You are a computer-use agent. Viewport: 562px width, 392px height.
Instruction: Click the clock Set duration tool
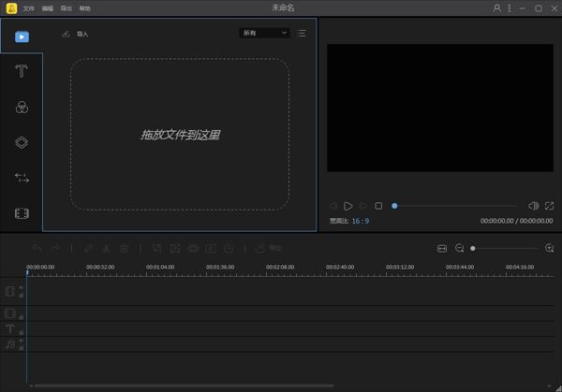[229, 248]
